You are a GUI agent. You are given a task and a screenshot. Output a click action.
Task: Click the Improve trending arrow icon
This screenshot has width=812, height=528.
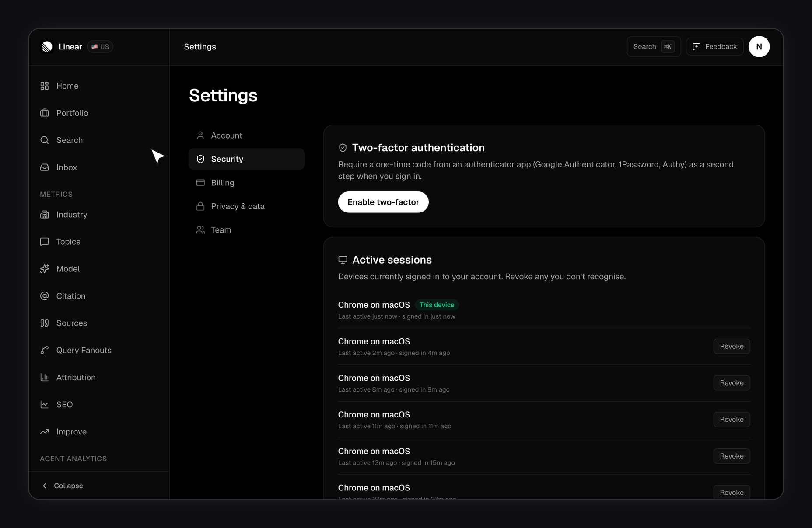tap(45, 431)
